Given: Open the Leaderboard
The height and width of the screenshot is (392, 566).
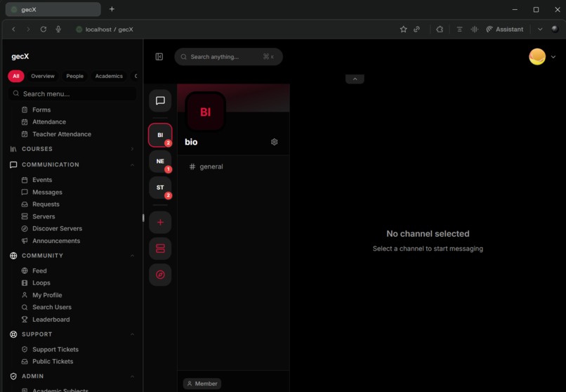Looking at the screenshot, I should [x=51, y=320].
